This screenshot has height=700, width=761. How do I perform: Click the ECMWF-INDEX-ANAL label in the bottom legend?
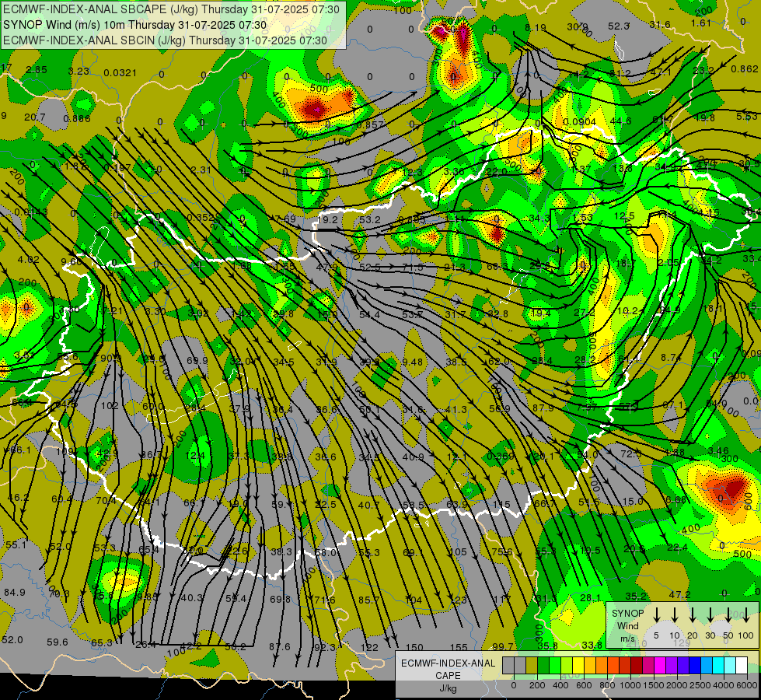pyautogui.click(x=448, y=663)
